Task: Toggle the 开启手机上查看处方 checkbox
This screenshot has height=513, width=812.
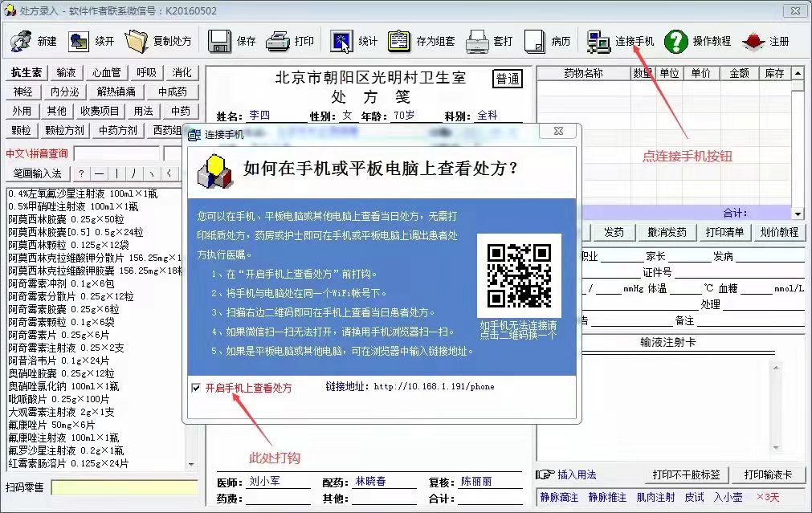Action: [x=197, y=388]
